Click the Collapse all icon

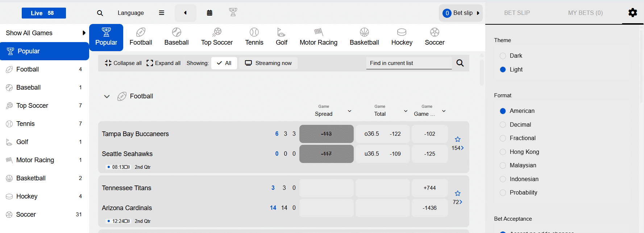tap(108, 63)
